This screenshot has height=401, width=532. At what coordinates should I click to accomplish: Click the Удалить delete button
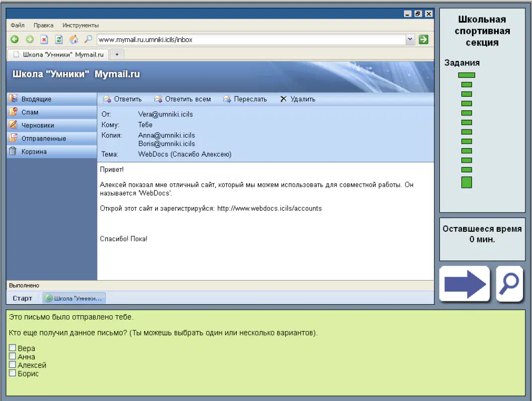pyautogui.click(x=298, y=99)
